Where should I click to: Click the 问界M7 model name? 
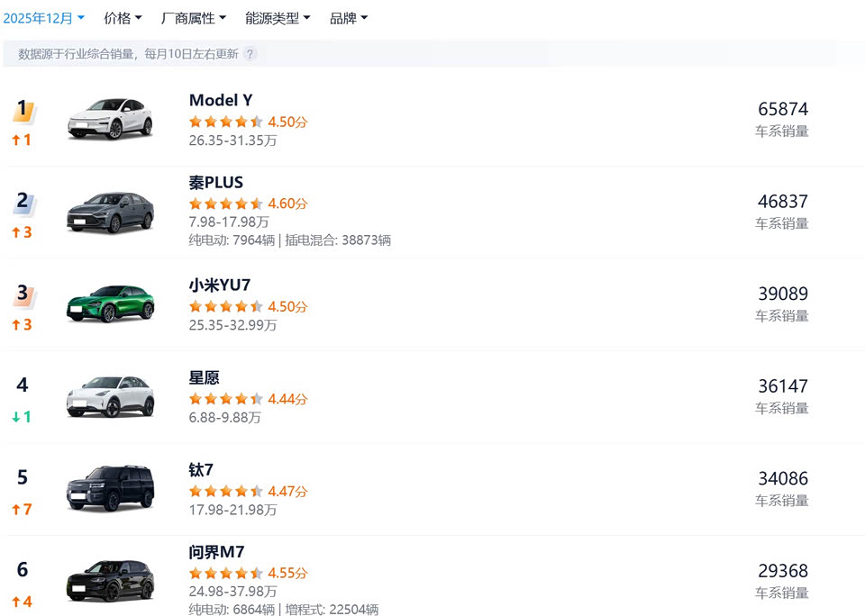[217, 552]
